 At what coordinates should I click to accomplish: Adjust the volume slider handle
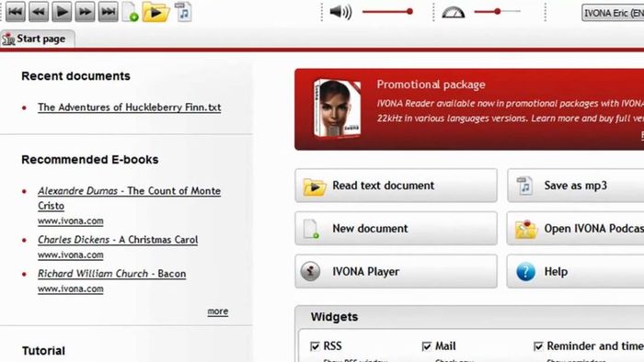(409, 11)
